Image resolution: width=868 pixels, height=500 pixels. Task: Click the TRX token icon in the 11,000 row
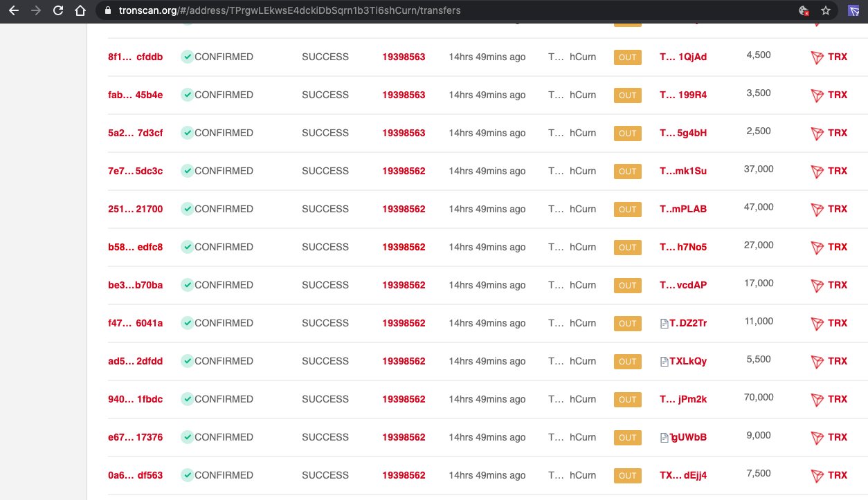click(x=817, y=324)
